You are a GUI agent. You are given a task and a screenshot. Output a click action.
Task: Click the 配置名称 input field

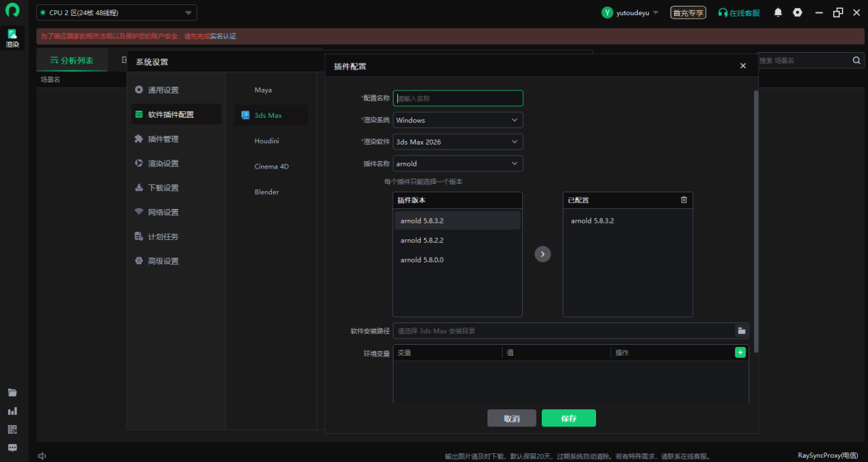point(457,98)
